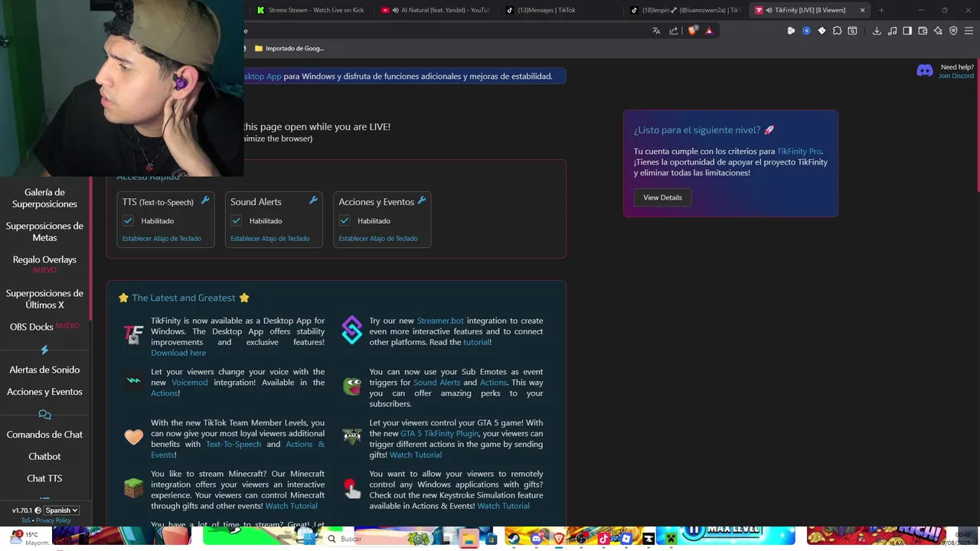Open the browser hamburger menu
This screenshot has width=980, height=551.
coord(969,31)
